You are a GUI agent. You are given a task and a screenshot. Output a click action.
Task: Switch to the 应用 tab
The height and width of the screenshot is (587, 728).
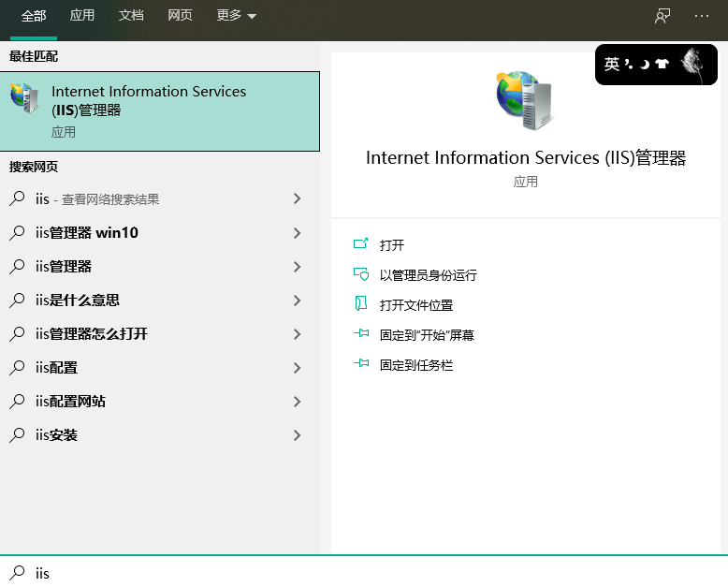pos(82,15)
